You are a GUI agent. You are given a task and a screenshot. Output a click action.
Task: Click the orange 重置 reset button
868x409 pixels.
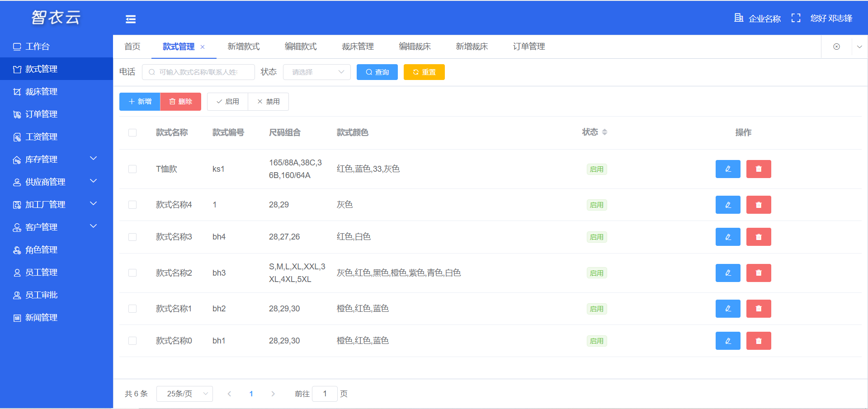(x=424, y=72)
